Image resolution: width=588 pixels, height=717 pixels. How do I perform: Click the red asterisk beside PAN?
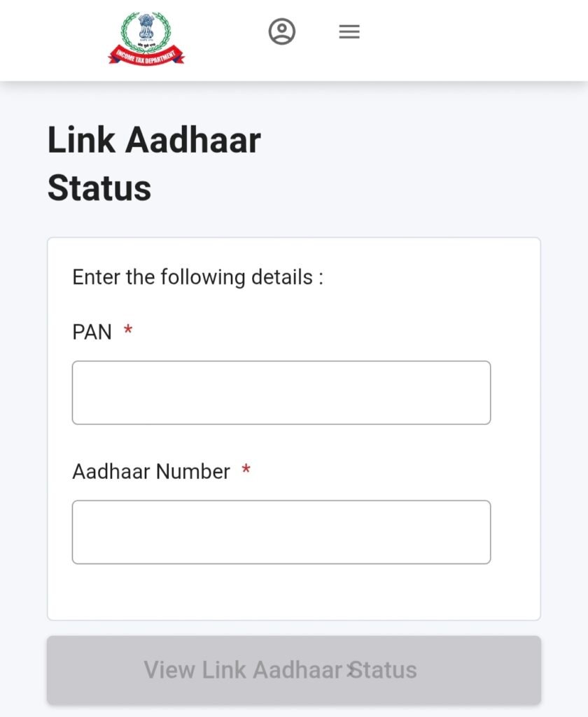point(127,330)
